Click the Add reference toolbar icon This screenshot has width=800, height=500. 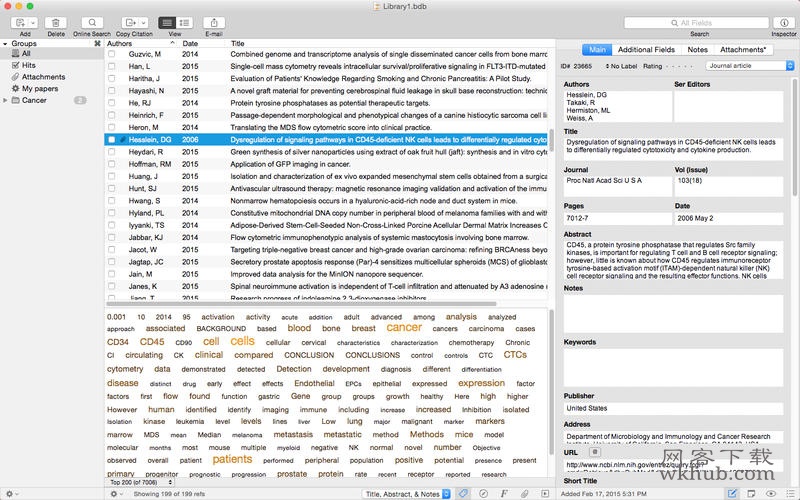pyautogui.click(x=20, y=23)
